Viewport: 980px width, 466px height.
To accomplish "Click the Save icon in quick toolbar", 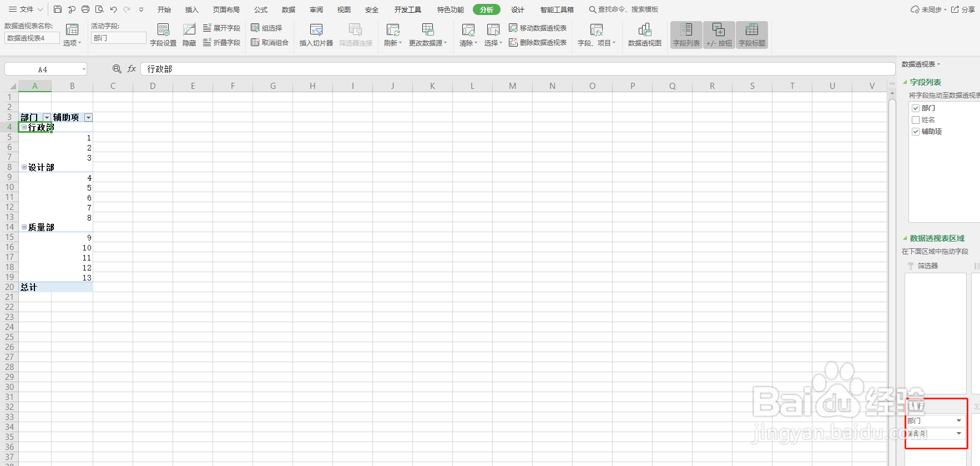I will point(58,9).
